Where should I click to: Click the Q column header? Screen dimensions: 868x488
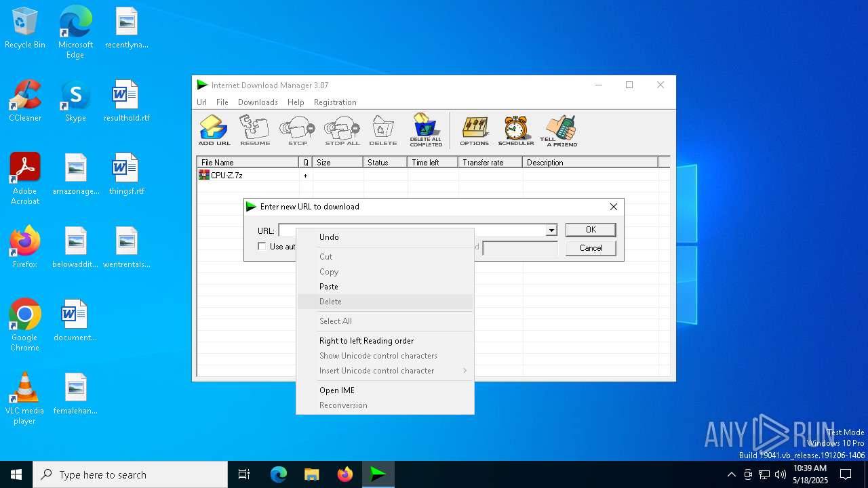click(x=306, y=163)
